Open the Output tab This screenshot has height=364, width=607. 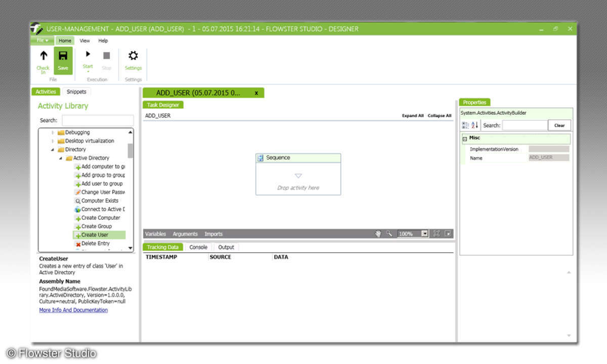click(226, 247)
